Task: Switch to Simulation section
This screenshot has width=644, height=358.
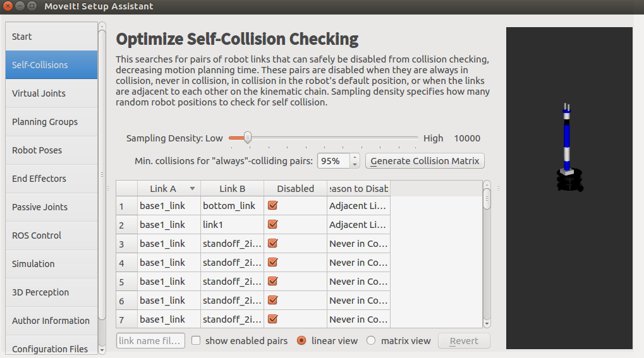Action: click(51, 264)
